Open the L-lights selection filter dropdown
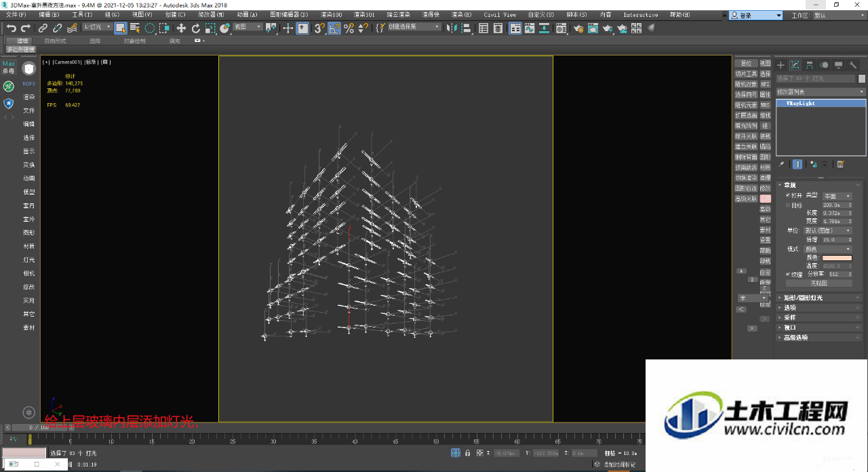Screen dimensions: 868x472 [x=97, y=27]
